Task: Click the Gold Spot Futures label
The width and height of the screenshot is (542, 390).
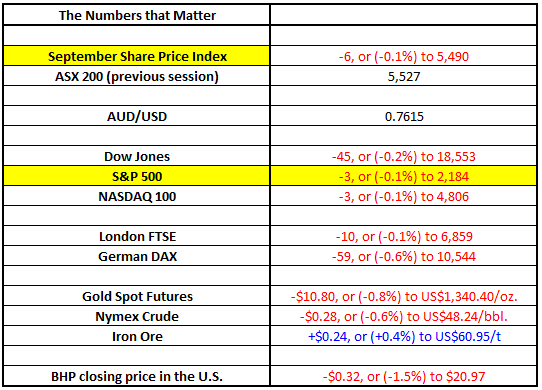Action: tap(137, 296)
